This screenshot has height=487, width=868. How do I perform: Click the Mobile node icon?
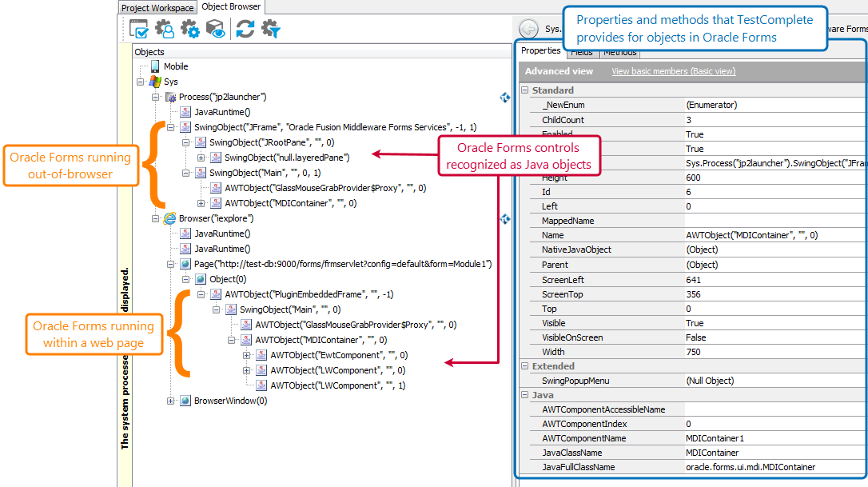[156, 67]
